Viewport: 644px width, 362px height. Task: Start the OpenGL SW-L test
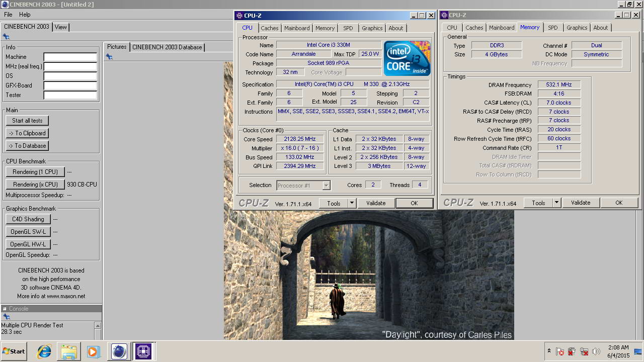click(28, 232)
